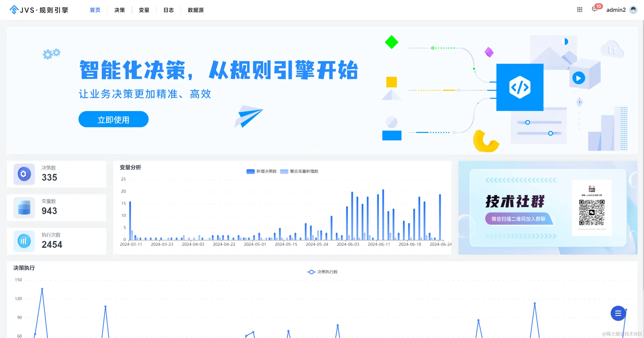Click the decision count hexagon icon
Image resolution: width=644 pixels, height=338 pixels.
tap(24, 174)
